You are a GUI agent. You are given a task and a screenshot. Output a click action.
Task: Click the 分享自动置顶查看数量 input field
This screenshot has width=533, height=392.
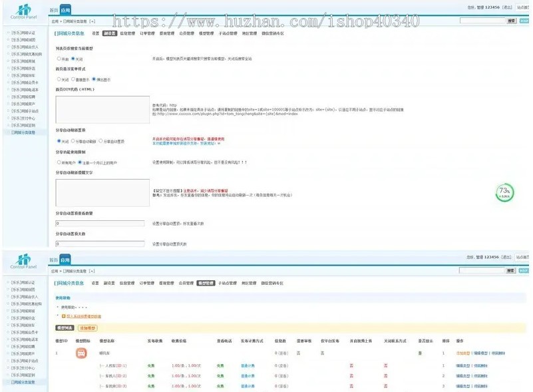point(100,224)
